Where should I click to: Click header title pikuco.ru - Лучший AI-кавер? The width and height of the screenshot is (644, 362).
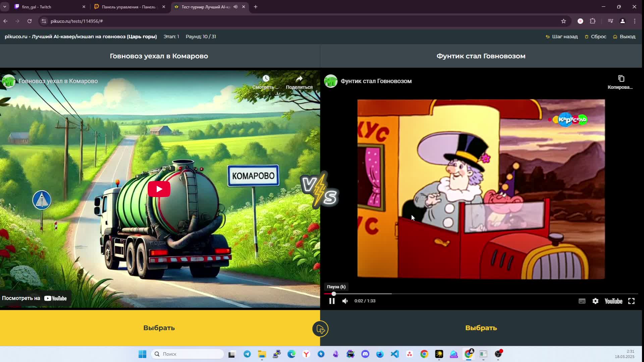(81, 37)
